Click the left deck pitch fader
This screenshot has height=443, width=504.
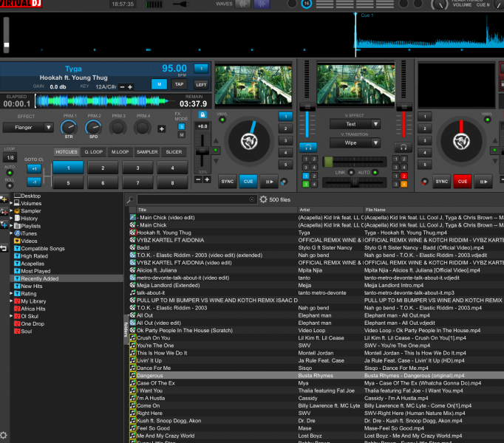coord(202,150)
